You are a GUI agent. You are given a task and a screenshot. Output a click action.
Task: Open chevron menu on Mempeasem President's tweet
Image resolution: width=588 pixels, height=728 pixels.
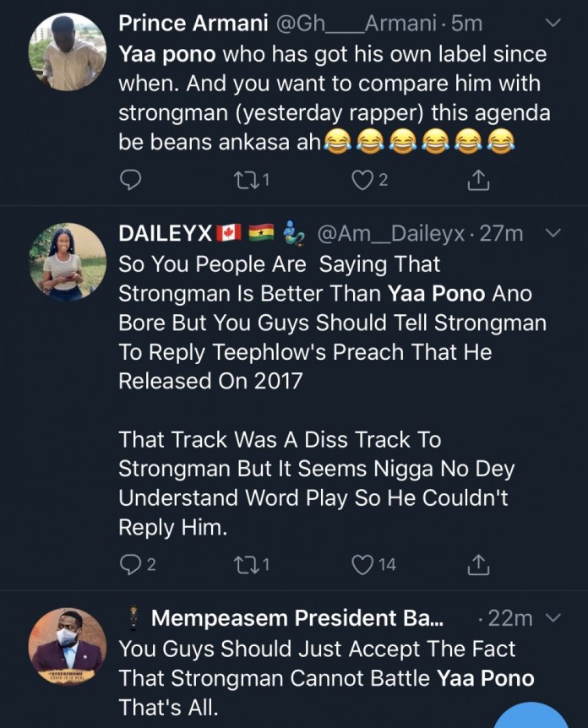[553, 618]
